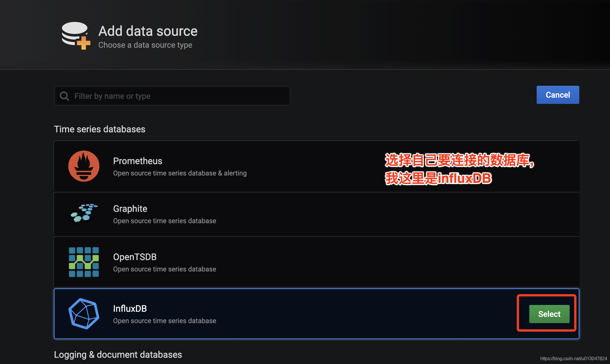Click the Graphite row description text

(164, 221)
